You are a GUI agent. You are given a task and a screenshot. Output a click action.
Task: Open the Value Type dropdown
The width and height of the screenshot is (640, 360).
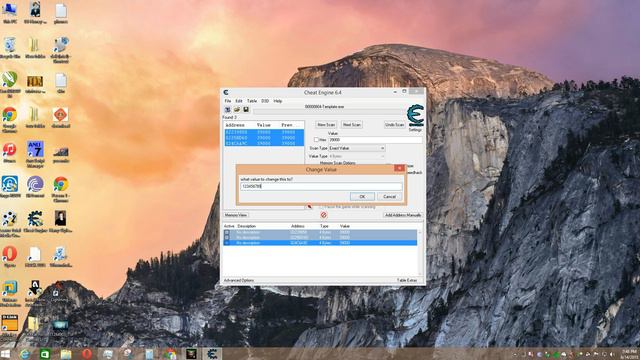point(357,156)
